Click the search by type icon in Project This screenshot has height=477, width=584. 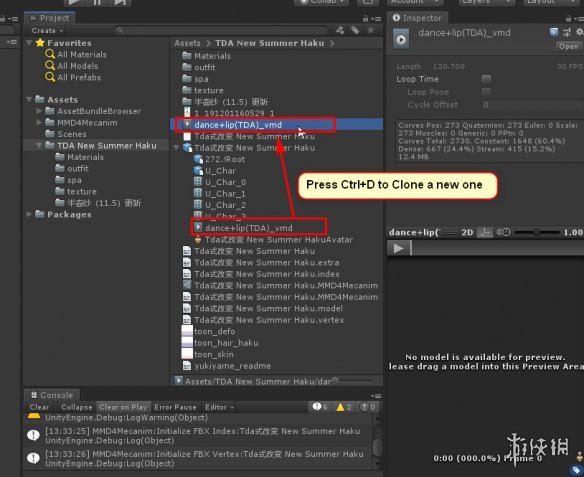point(340,30)
